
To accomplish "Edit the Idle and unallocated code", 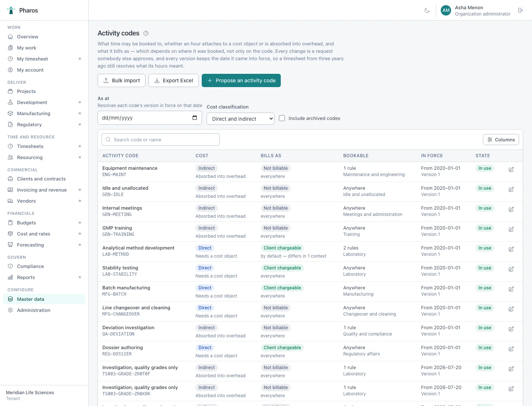I will (511, 189).
